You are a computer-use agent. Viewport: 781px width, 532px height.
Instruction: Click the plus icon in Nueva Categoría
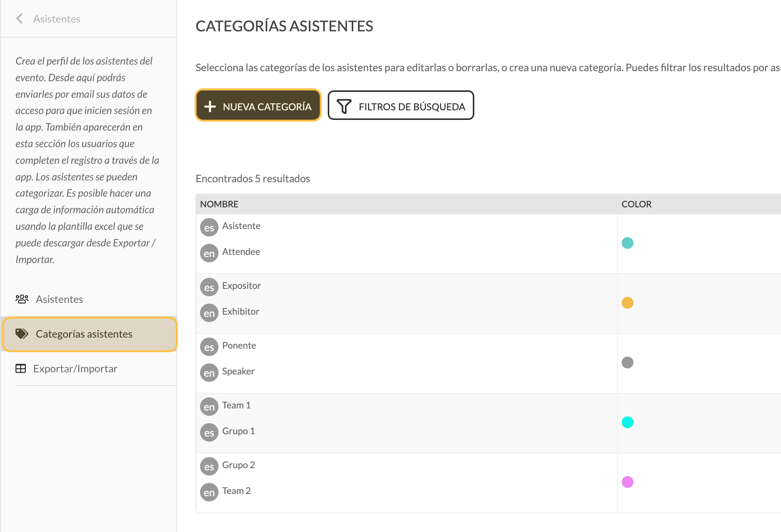(210, 106)
